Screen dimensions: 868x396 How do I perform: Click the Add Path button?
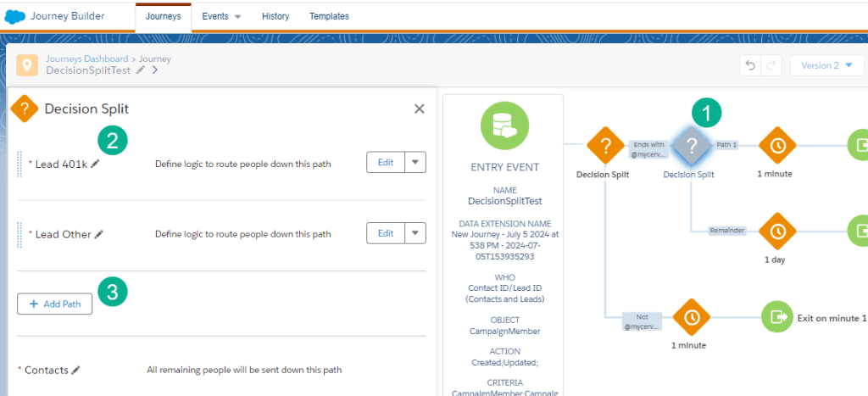(x=55, y=304)
